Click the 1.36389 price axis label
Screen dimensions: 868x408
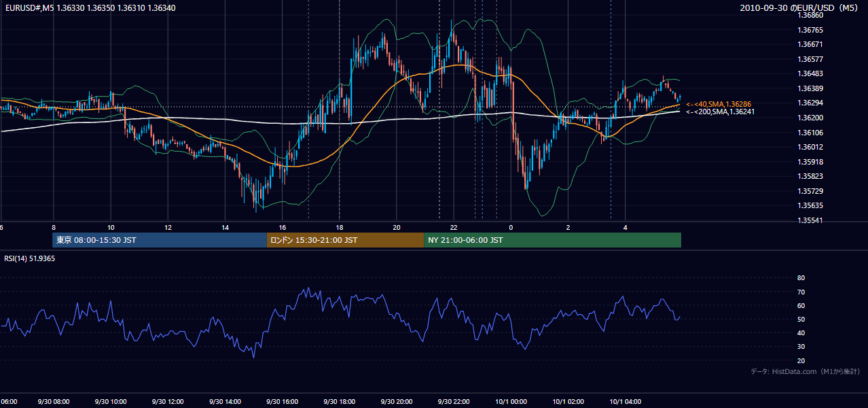point(810,89)
